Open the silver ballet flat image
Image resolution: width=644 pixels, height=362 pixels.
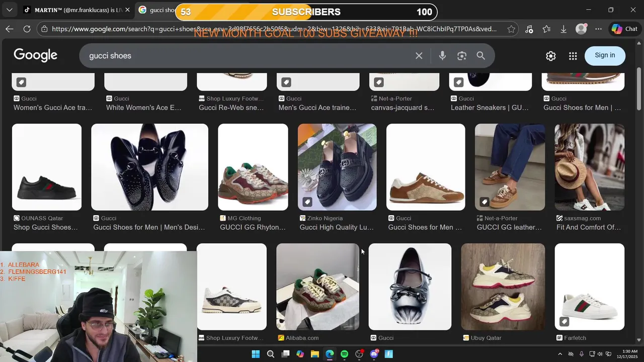pyautogui.click(x=410, y=287)
